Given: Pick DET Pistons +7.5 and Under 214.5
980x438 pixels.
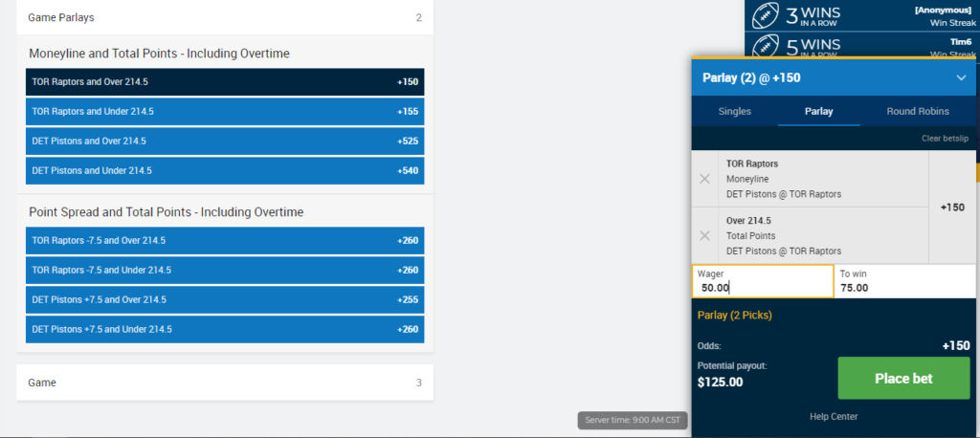Looking at the screenshot, I should click(x=225, y=329).
